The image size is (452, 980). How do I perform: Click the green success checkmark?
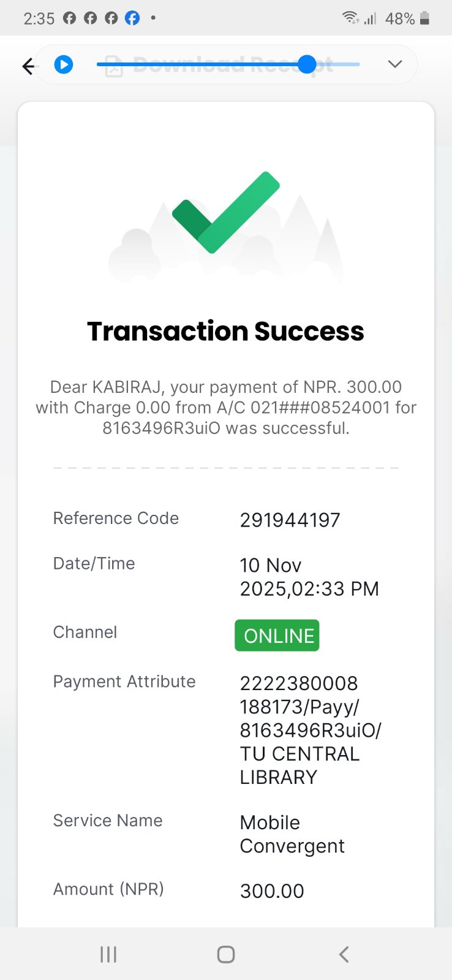pyautogui.click(x=226, y=212)
